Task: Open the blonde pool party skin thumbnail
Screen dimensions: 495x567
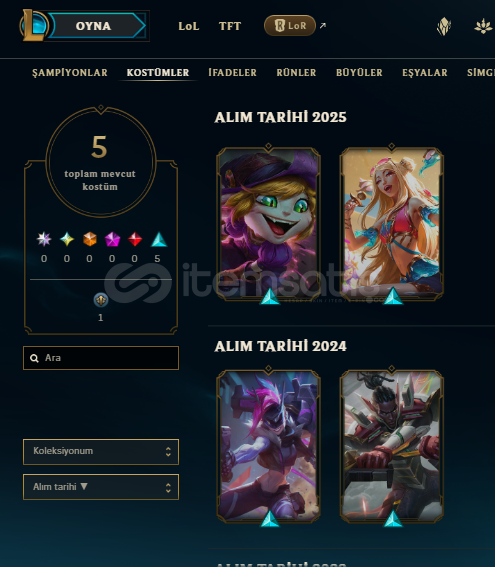Action: (392, 223)
